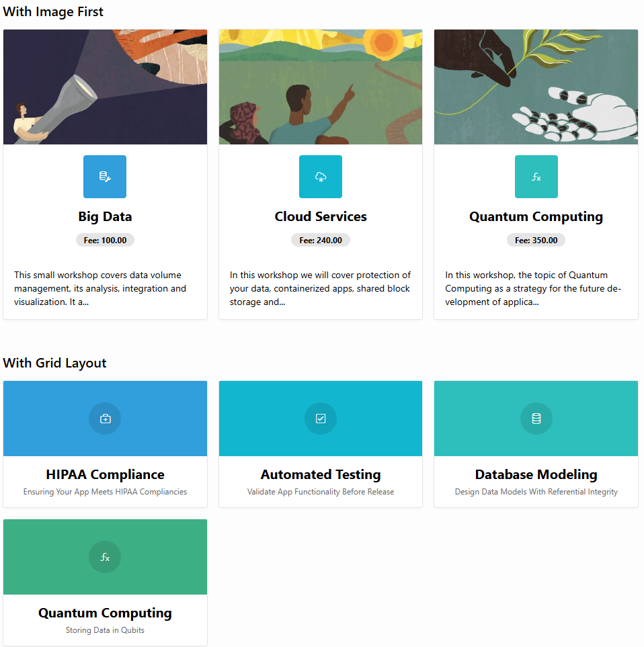The width and height of the screenshot is (644, 647).
Task: Click the Storing Data in Qubits subtitle
Action: 105,630
